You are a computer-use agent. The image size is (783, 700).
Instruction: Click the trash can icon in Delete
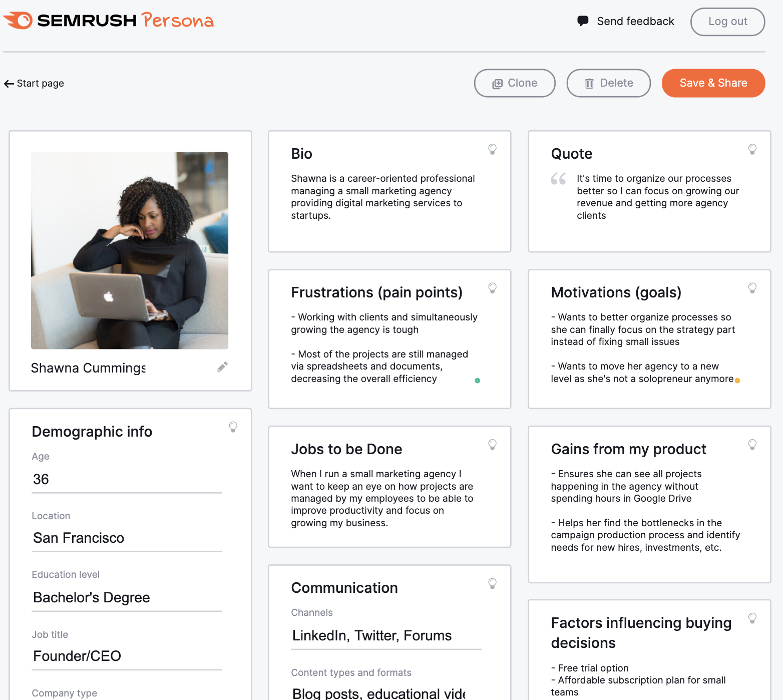[x=590, y=84]
